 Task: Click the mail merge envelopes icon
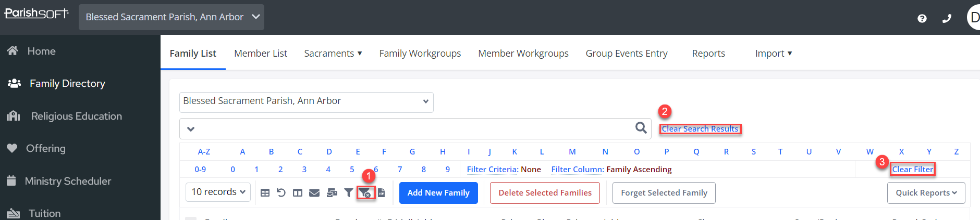332,193
